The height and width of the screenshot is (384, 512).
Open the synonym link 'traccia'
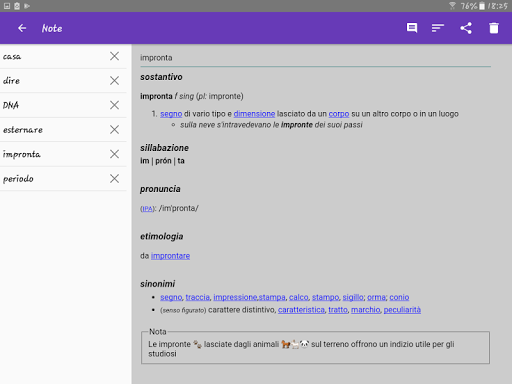[x=198, y=297]
